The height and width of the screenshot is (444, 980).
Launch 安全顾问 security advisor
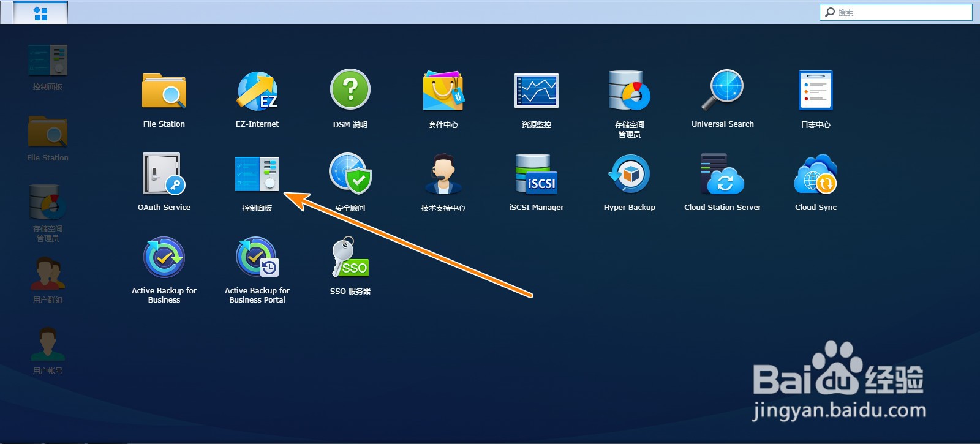coord(350,174)
